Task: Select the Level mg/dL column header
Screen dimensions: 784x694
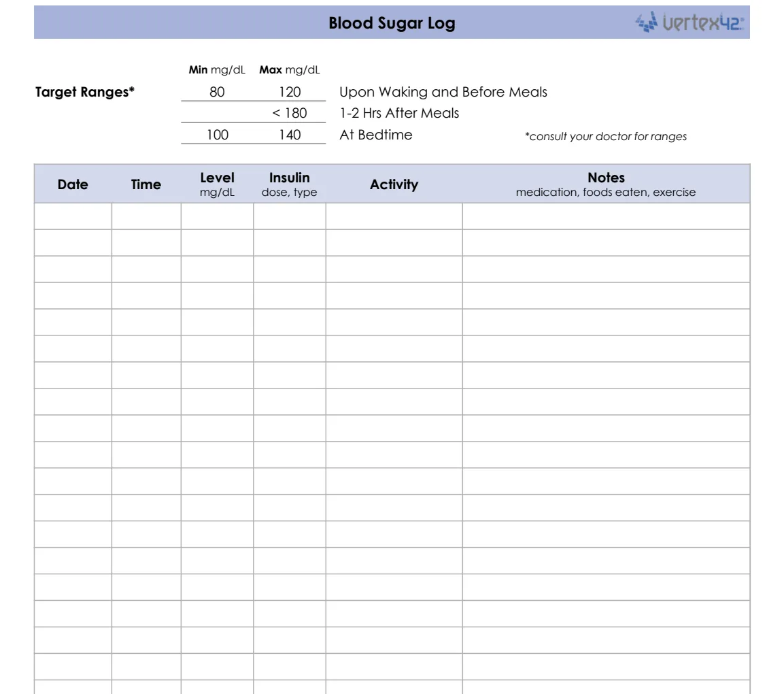Action: tap(217, 184)
